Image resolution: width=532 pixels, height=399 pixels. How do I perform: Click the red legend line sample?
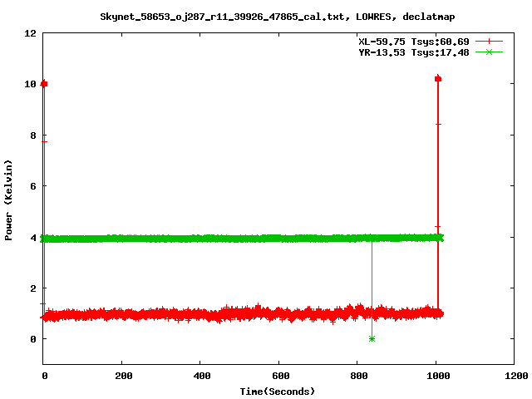click(489, 42)
